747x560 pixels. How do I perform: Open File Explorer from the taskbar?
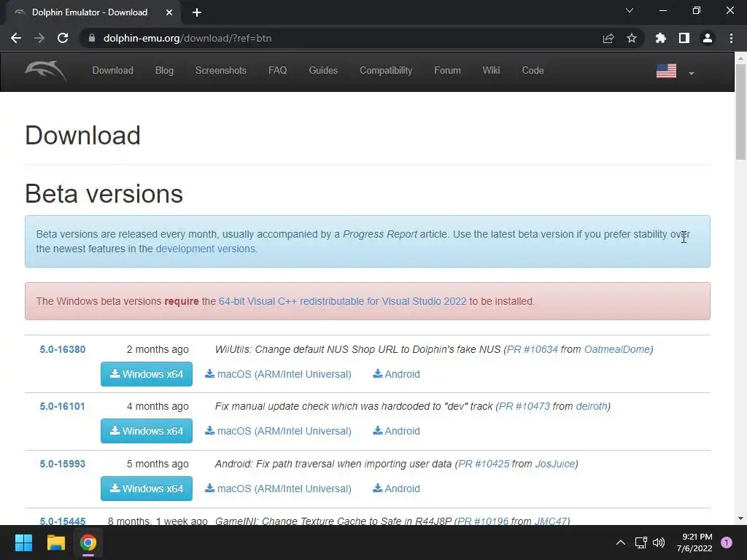click(55, 542)
